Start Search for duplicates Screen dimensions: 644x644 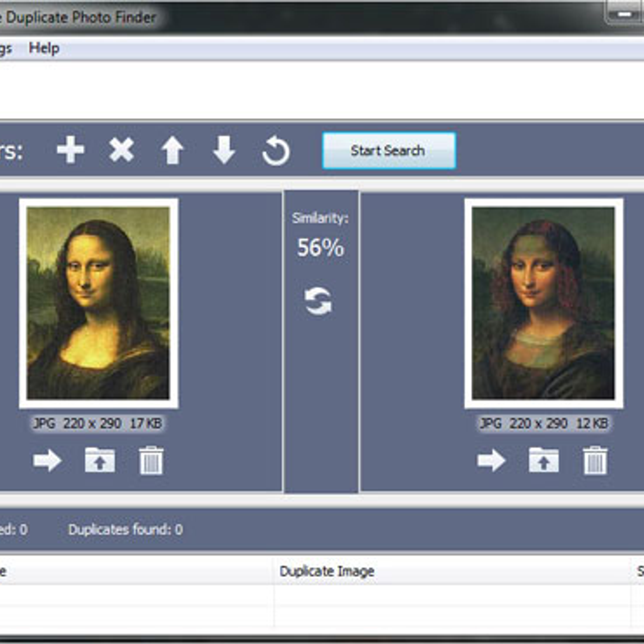click(389, 151)
